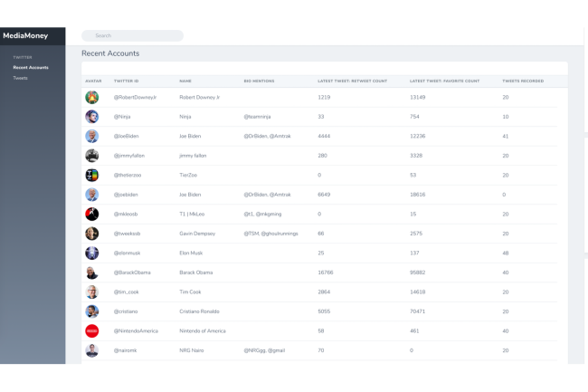Click Ninja's avatar icon

click(x=91, y=117)
